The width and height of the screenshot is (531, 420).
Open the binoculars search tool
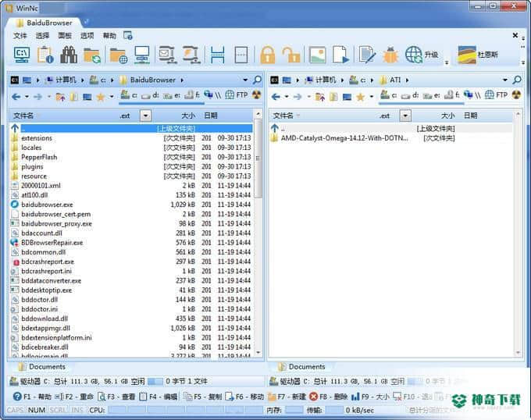(69, 55)
